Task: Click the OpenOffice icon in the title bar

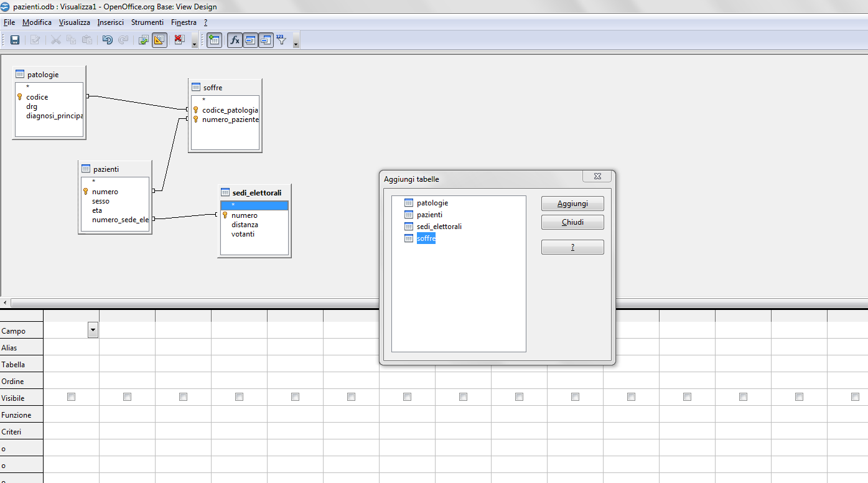Action: (5, 7)
